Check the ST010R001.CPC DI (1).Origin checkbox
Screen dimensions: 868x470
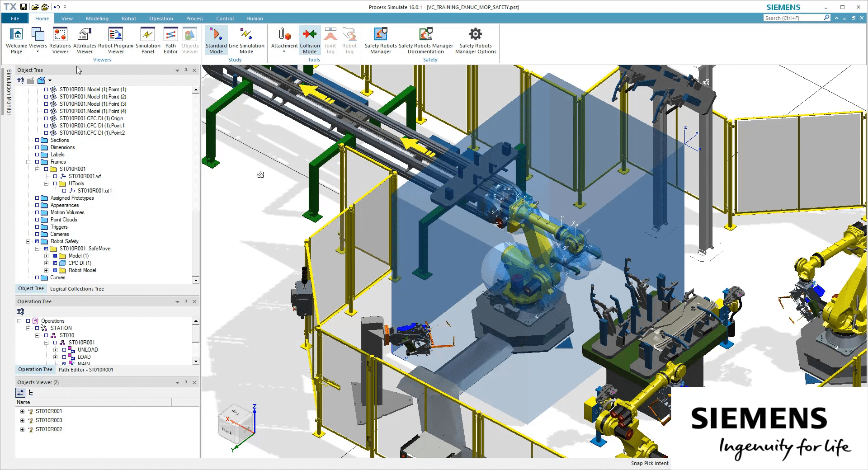click(46, 118)
